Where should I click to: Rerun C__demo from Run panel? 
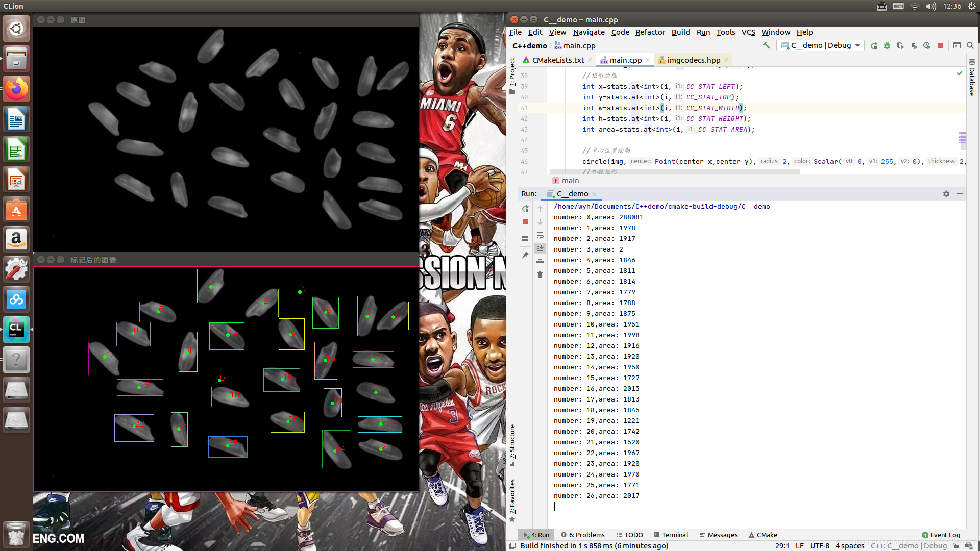(x=525, y=209)
